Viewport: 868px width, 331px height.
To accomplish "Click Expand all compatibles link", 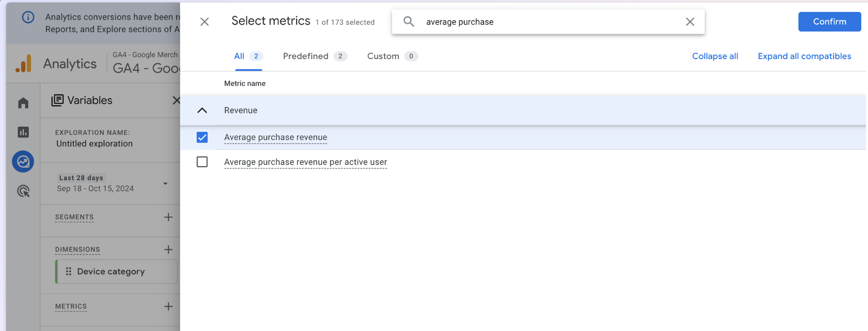I will pos(804,56).
